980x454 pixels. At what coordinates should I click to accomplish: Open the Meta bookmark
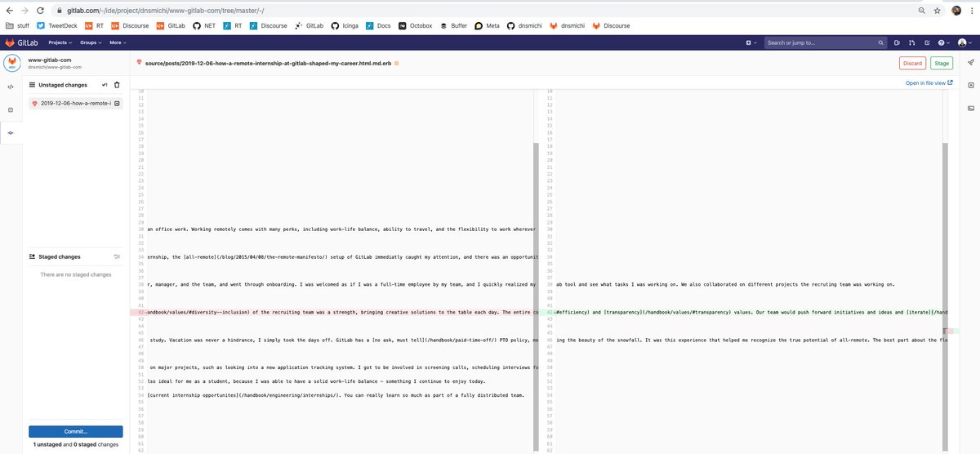pos(487,25)
